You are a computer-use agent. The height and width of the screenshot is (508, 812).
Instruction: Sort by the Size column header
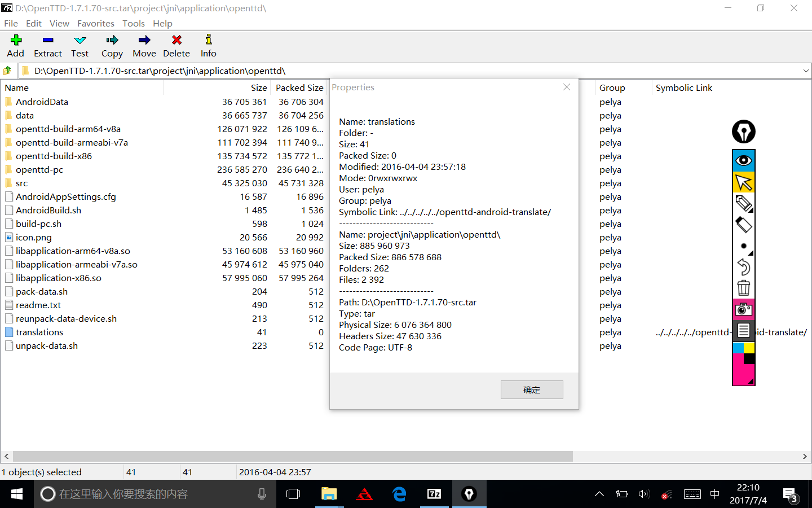(217, 87)
